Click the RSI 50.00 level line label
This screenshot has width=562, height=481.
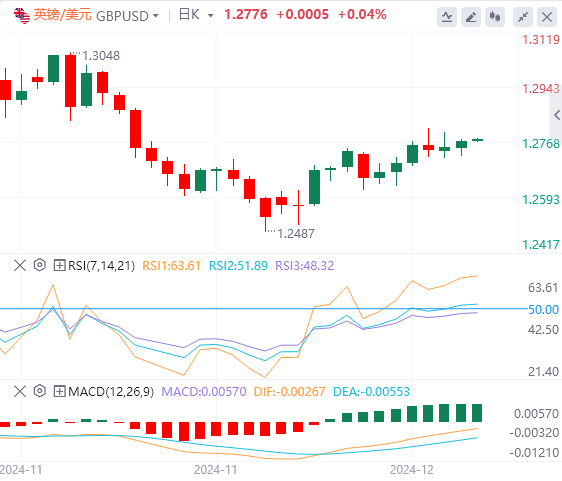543,309
